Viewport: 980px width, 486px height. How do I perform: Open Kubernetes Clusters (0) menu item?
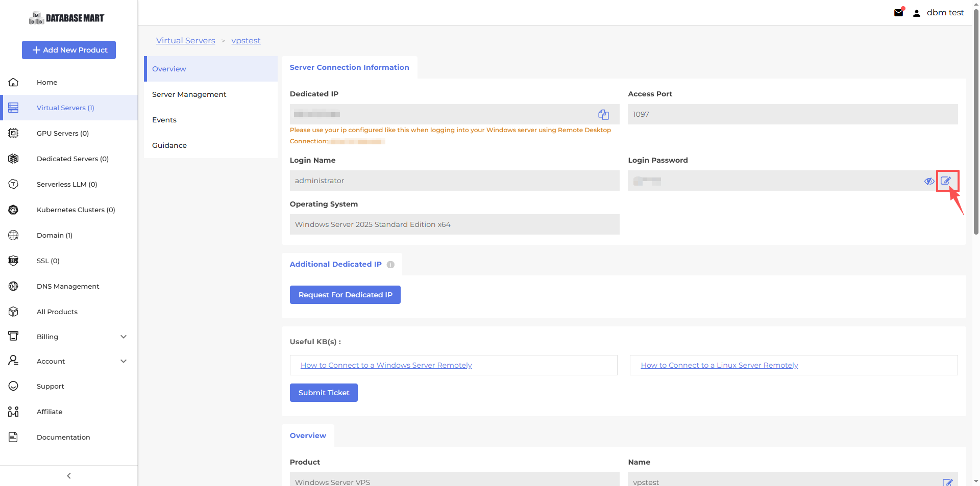tap(69, 210)
